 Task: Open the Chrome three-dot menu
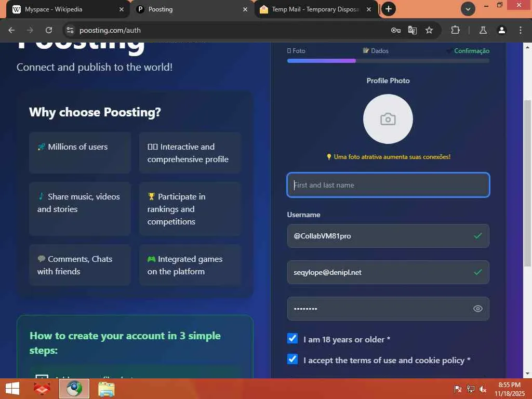coord(521,30)
